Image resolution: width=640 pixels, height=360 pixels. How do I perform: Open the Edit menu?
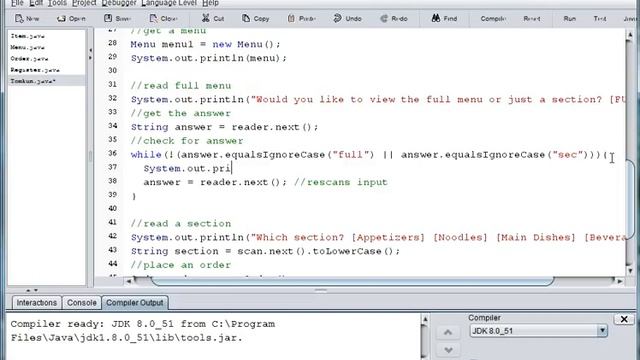[36, 3]
